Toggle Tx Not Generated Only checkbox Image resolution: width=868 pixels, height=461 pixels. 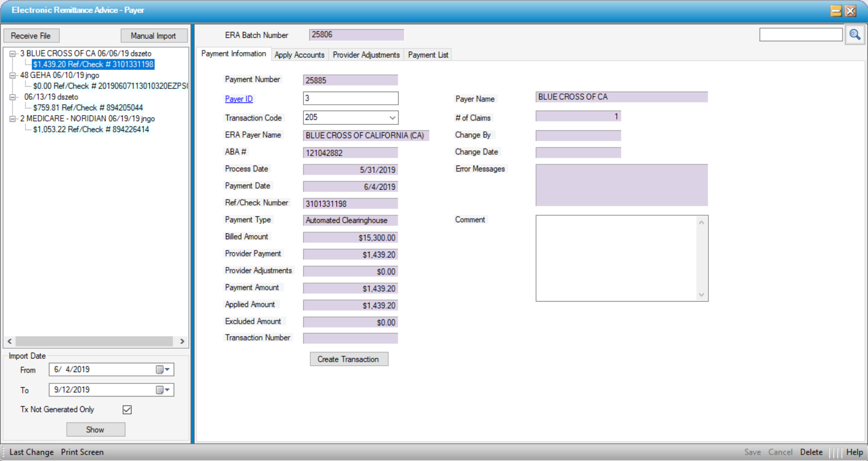pos(127,409)
